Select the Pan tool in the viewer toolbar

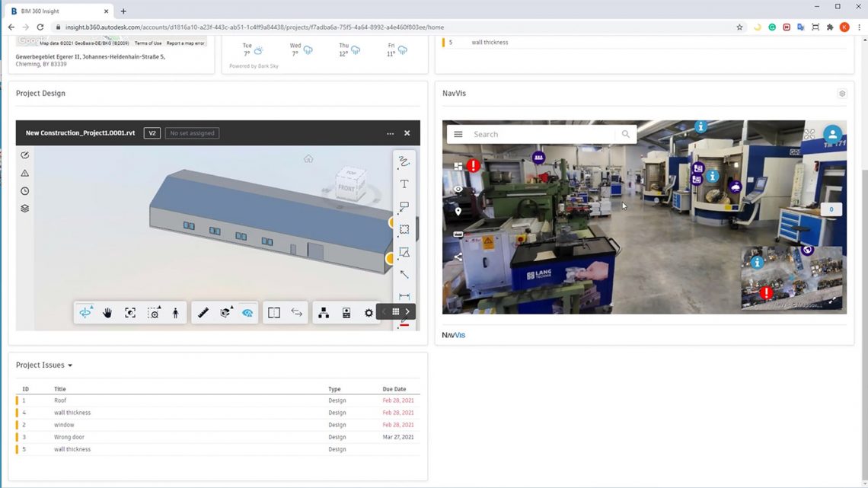[107, 312]
